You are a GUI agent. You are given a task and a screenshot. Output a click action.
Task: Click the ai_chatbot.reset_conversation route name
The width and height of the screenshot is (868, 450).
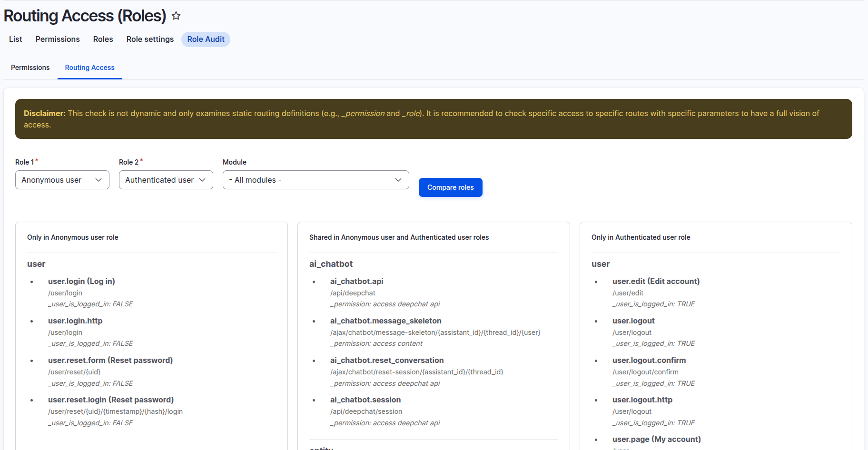pos(387,360)
